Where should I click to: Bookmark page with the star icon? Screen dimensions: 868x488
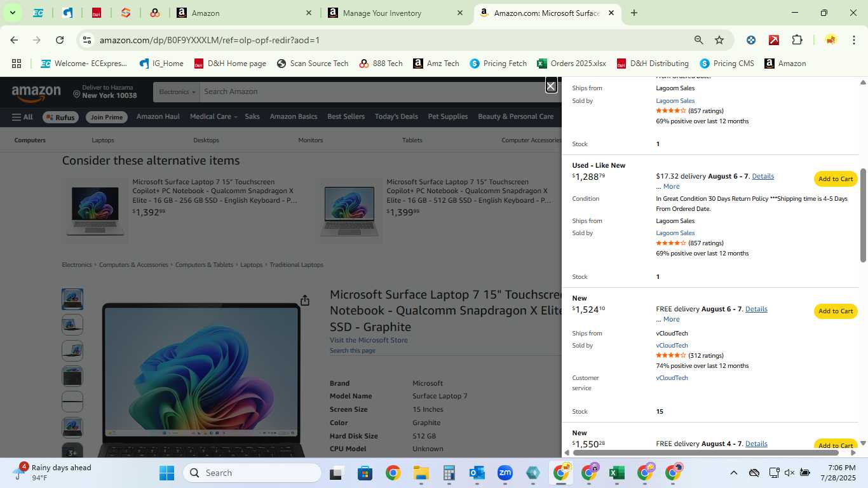[719, 40]
